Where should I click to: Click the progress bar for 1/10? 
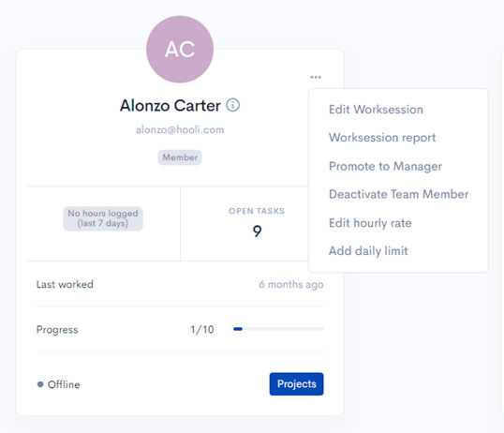tap(278, 329)
